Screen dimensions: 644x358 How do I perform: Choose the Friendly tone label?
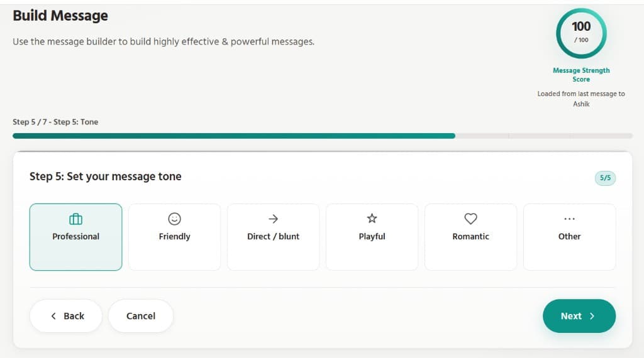coord(174,237)
